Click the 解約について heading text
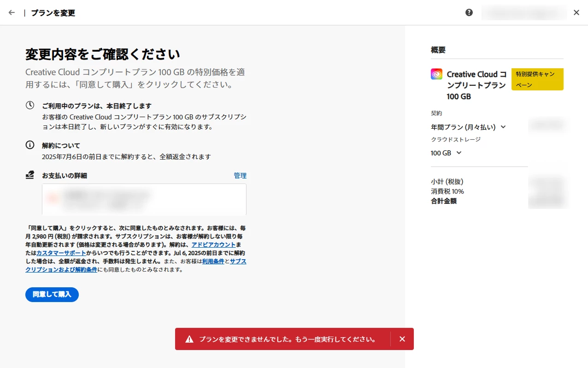The height and width of the screenshot is (368, 588). point(61,145)
